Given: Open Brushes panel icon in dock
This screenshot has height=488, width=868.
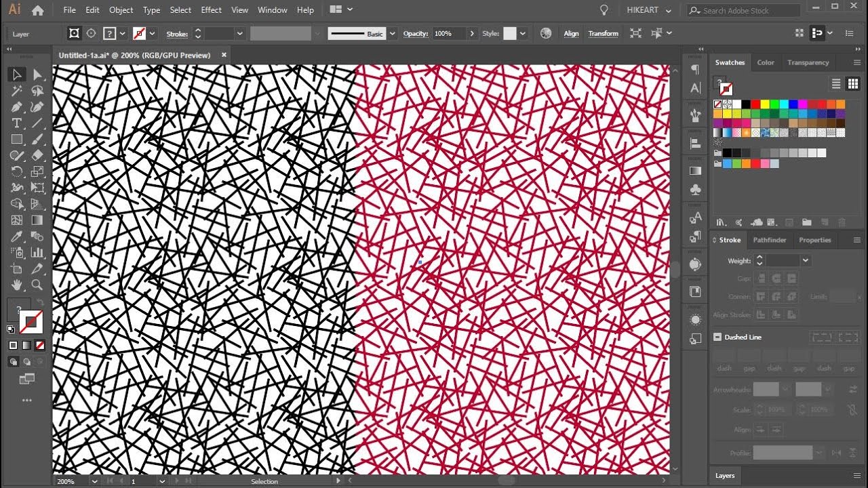Looking at the screenshot, I should [695, 116].
